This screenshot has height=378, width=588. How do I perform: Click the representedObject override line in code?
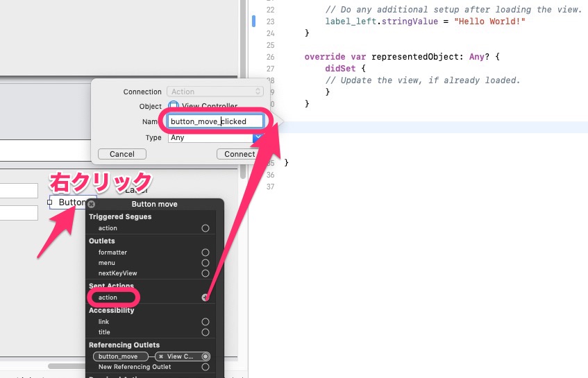[402, 57]
